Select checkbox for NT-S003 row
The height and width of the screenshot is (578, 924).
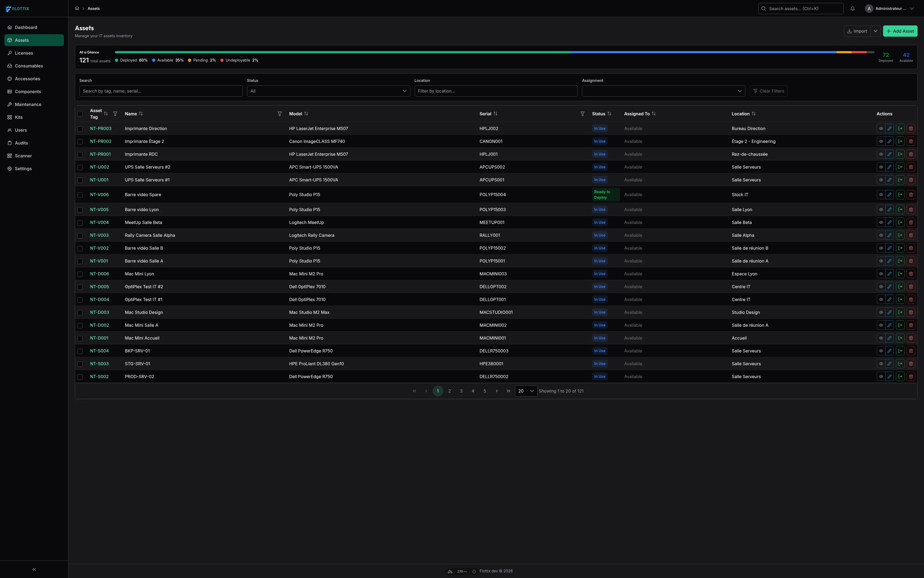(x=80, y=364)
